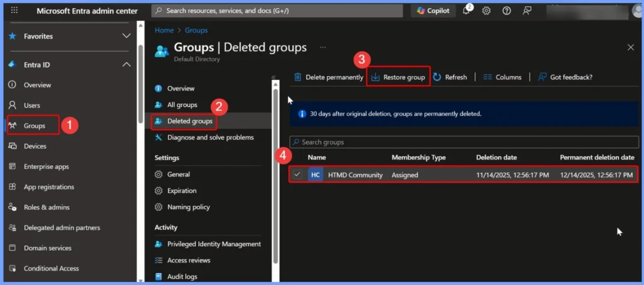This screenshot has height=285, width=644.
Task: Click the Groups breadcrumb link
Action: [196, 30]
